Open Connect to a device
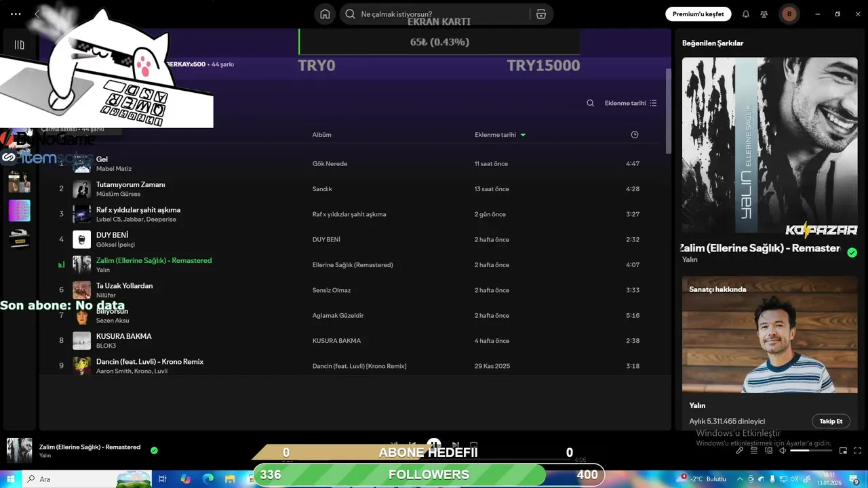Viewport: 868px width, 488px height. (768, 451)
